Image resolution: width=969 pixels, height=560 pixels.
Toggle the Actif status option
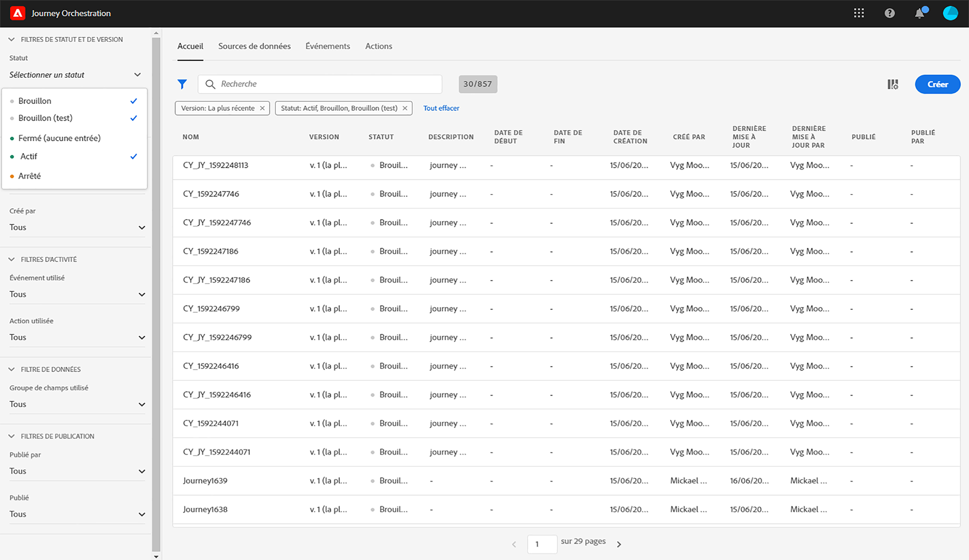pos(75,156)
